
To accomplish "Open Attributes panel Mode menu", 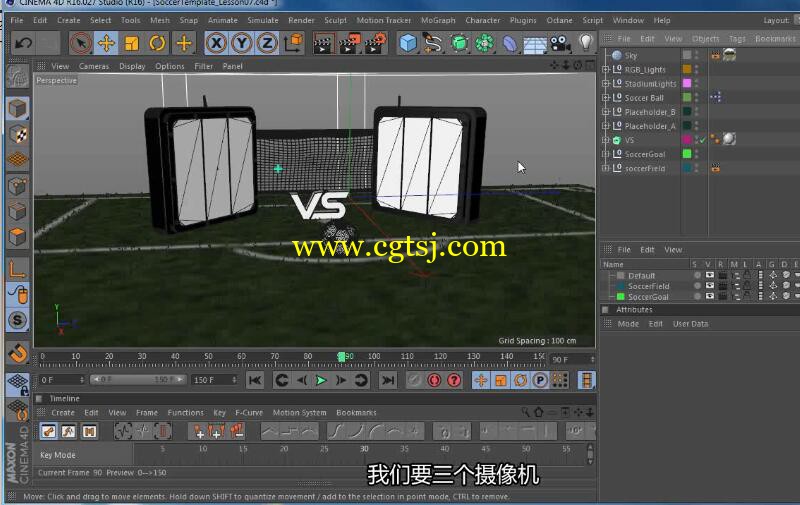I will [628, 324].
